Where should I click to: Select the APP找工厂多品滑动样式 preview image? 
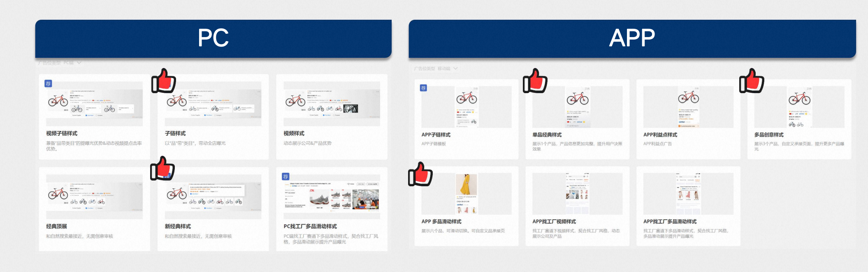click(689, 194)
